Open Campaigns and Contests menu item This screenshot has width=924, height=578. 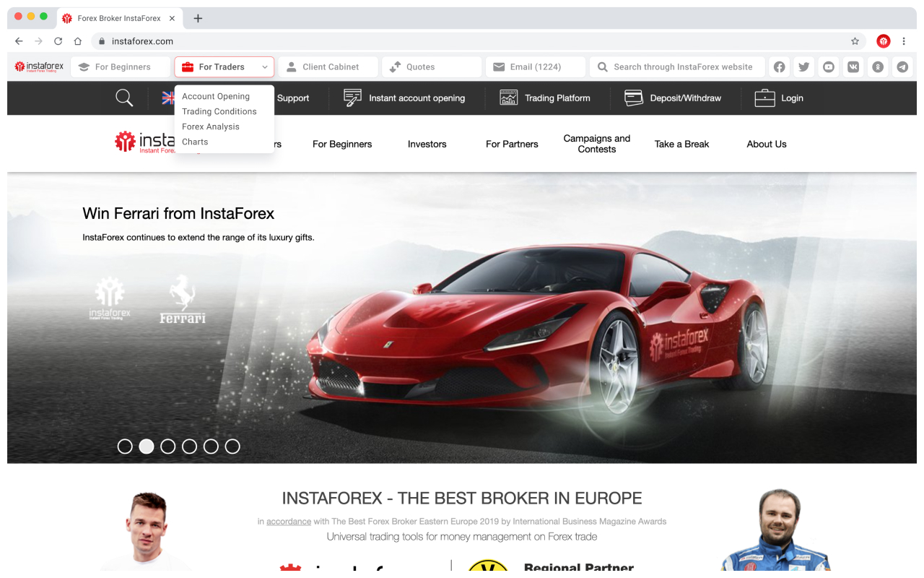pyautogui.click(x=597, y=144)
